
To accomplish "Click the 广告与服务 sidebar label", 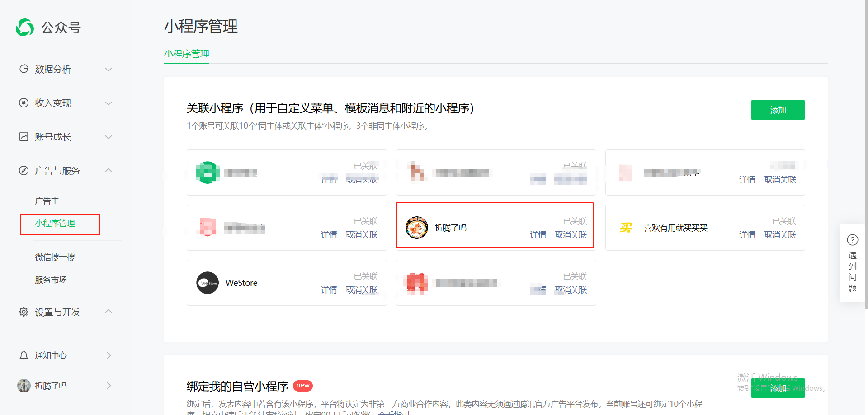I will click(x=57, y=171).
